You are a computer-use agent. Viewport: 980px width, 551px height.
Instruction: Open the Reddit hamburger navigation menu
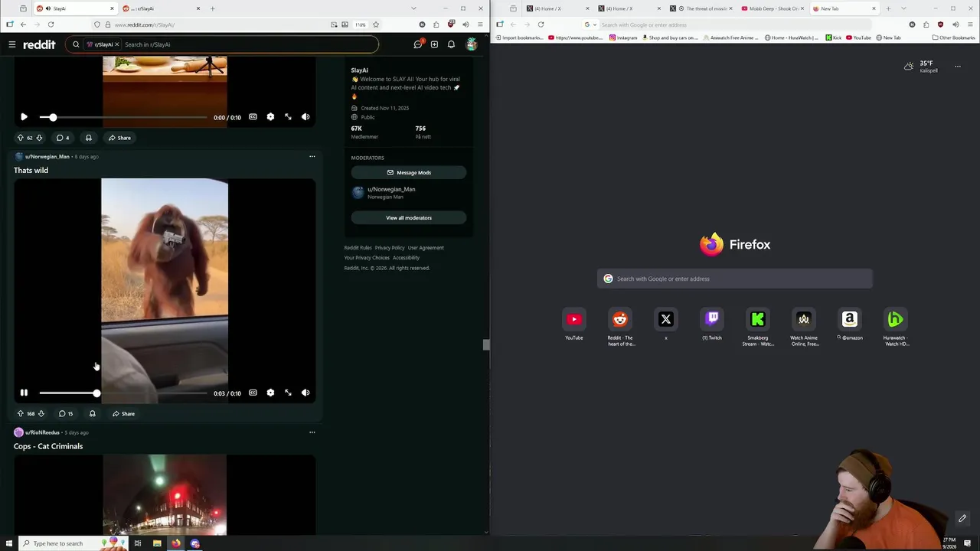pyautogui.click(x=12, y=44)
